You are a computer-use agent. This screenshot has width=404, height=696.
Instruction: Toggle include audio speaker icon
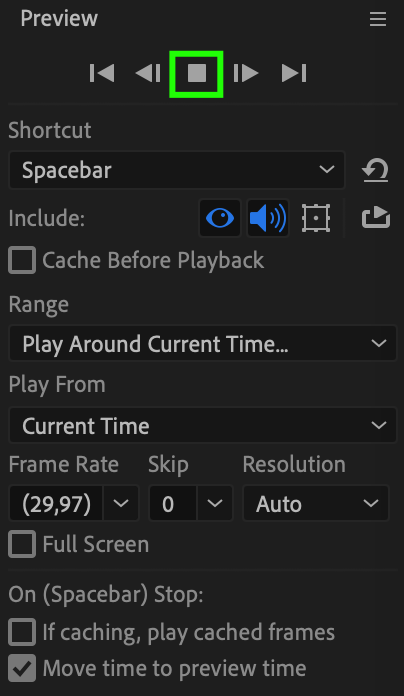(268, 218)
